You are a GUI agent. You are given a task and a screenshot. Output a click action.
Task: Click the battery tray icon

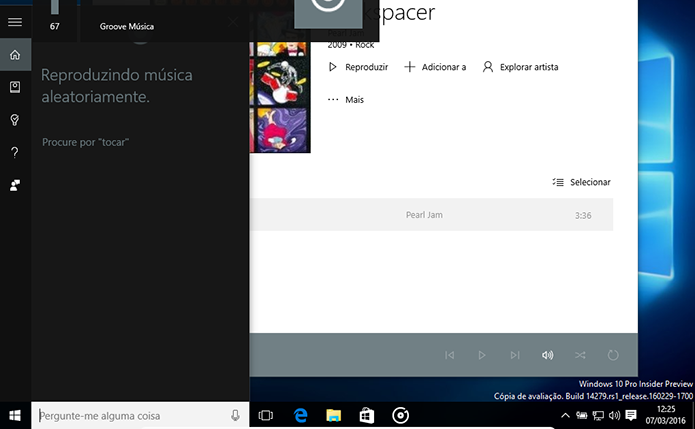pos(581,415)
